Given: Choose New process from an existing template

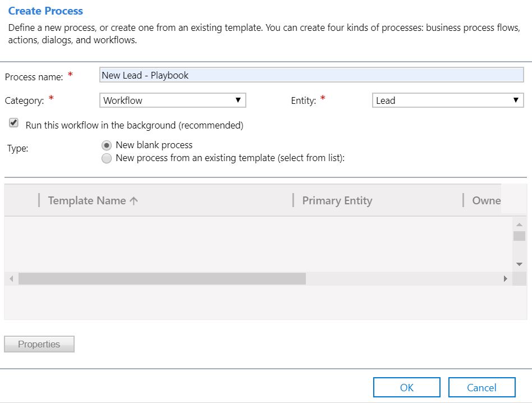Looking at the screenshot, I should pyautogui.click(x=107, y=159).
